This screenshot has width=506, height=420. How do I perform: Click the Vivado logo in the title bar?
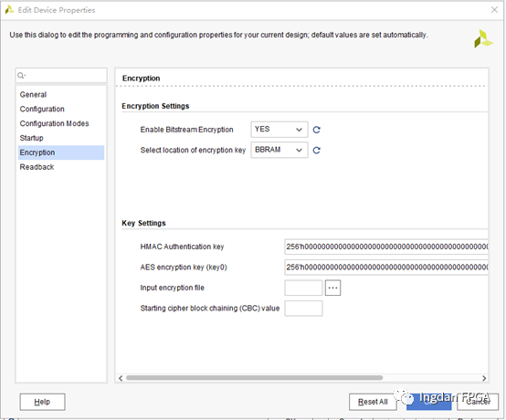(10, 10)
